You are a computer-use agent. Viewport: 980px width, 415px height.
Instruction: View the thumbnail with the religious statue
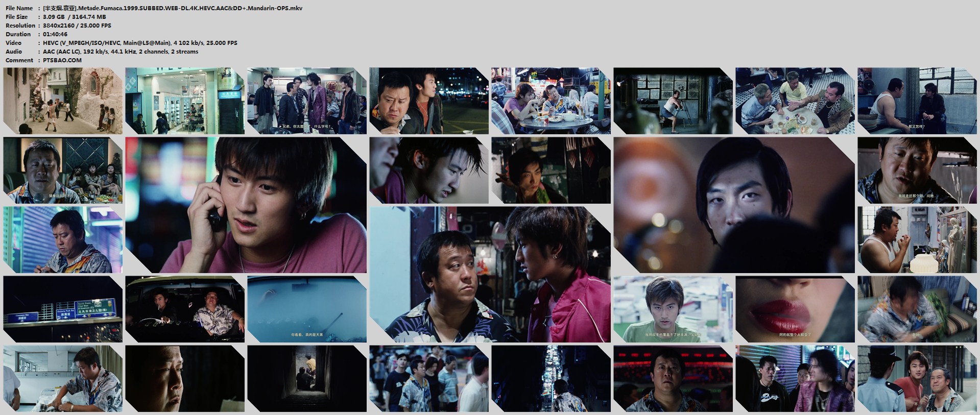[x=917, y=240]
